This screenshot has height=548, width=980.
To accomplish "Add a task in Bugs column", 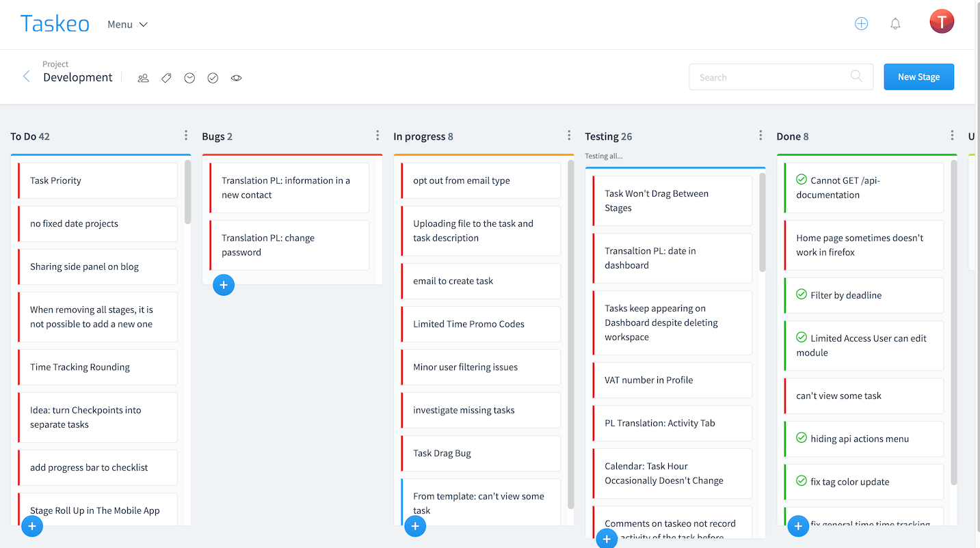I will 224,285.
